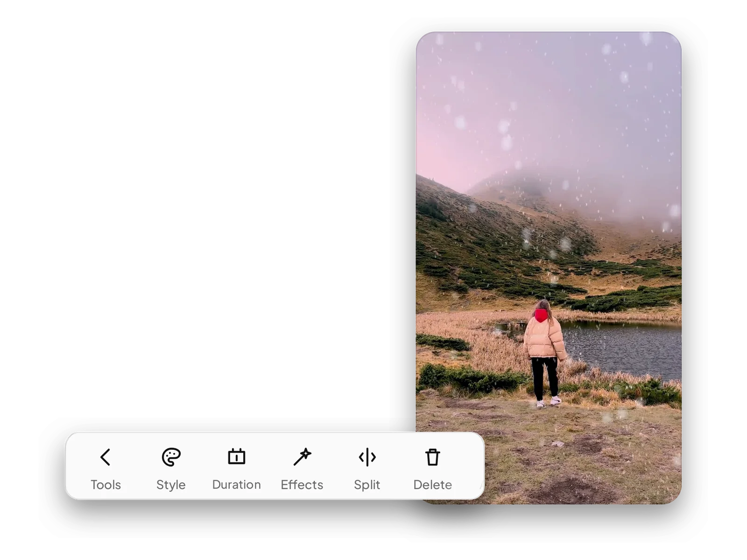Image resolution: width=747 pixels, height=560 pixels.
Task: Go back to Tools with the chevron
Action: [106, 457]
